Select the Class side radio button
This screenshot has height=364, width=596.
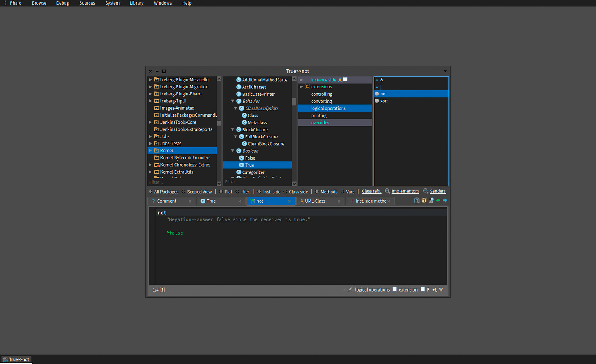(285, 192)
